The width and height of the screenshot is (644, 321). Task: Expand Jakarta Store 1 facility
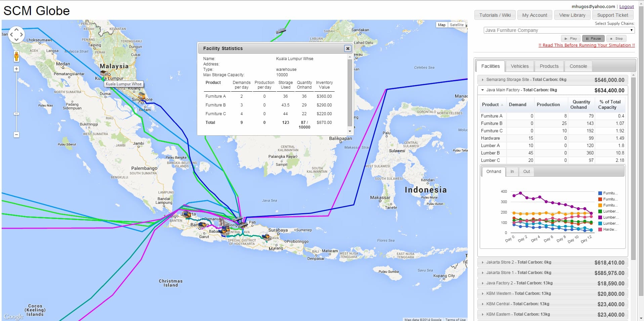coord(553,273)
